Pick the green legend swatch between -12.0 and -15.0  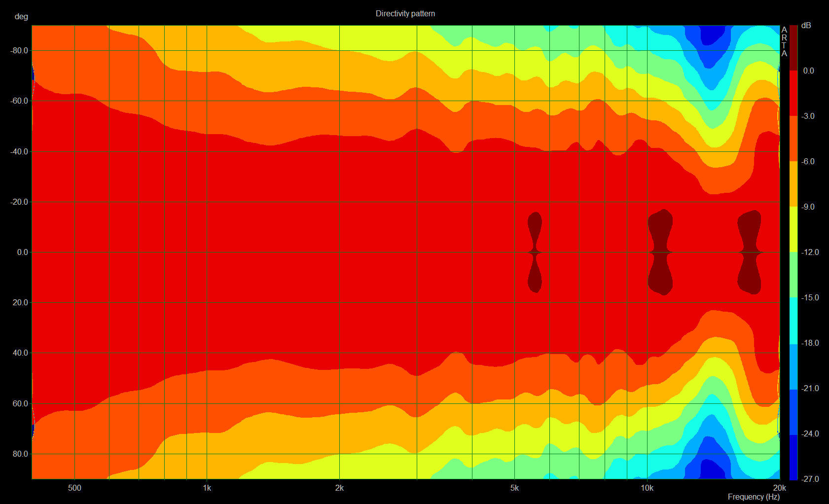point(793,275)
